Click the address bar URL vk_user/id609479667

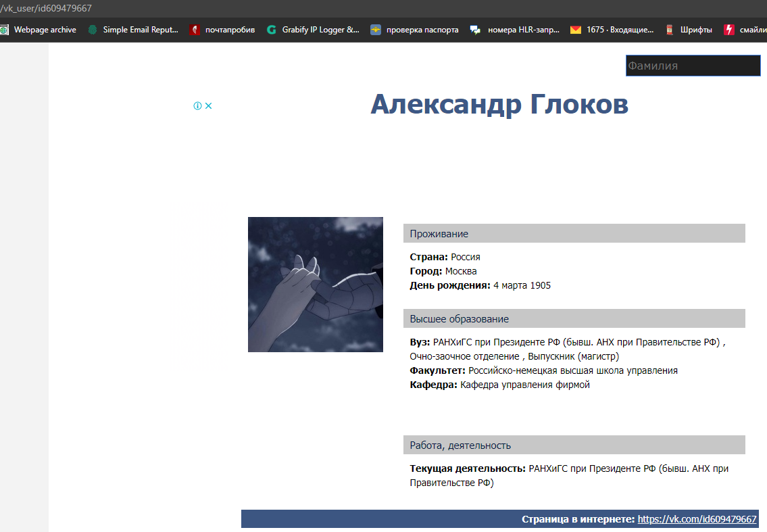pos(46,8)
